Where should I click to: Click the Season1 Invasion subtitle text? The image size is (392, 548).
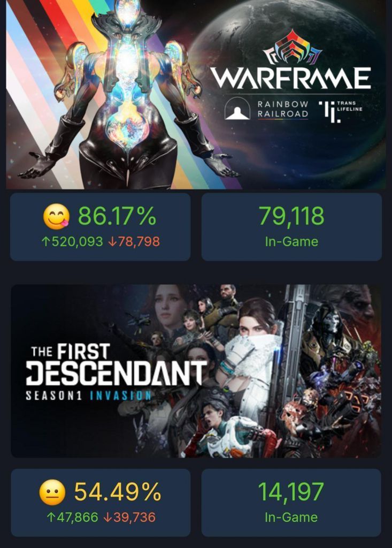coord(88,395)
